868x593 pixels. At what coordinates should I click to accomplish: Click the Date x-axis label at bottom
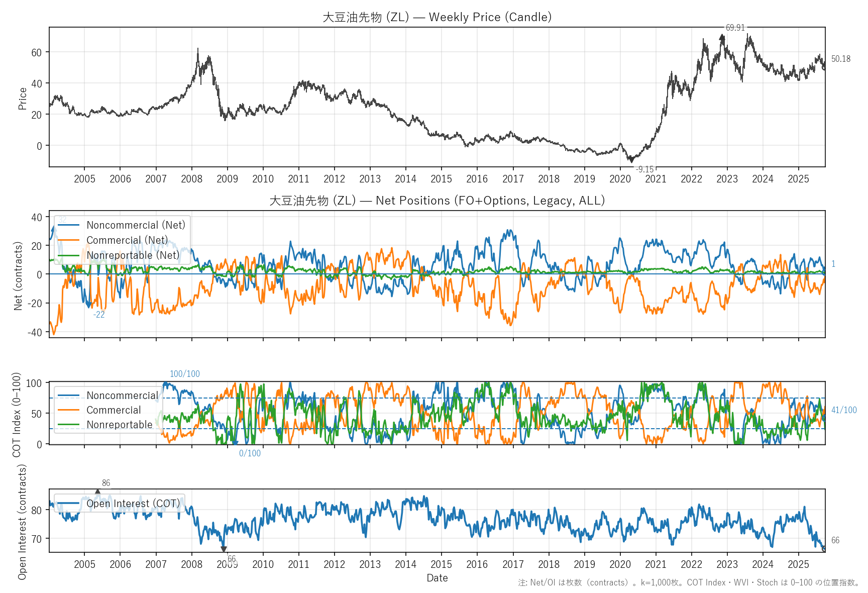pos(437,578)
